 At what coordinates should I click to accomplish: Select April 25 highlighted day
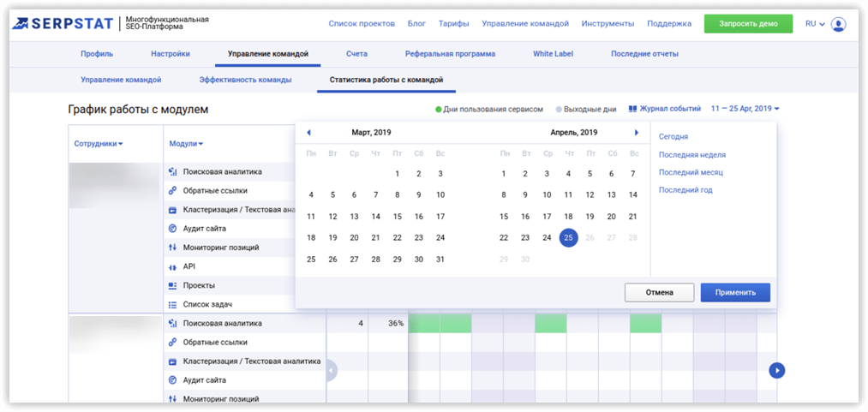(x=568, y=238)
